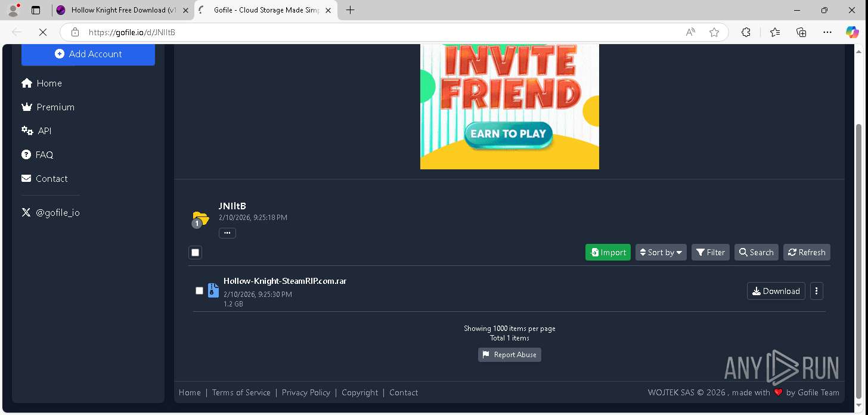The height and width of the screenshot is (415, 868).
Task: Open browser Settings and more menu
Action: 827,32
